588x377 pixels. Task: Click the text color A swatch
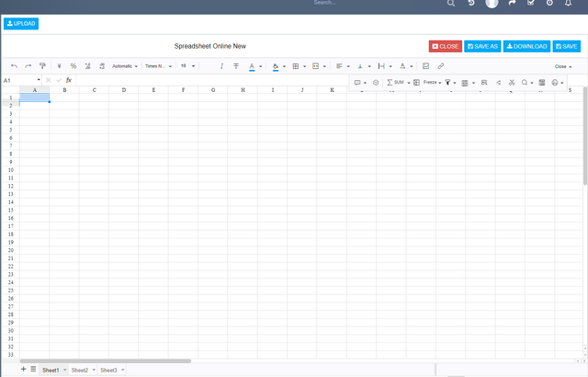[x=252, y=66]
